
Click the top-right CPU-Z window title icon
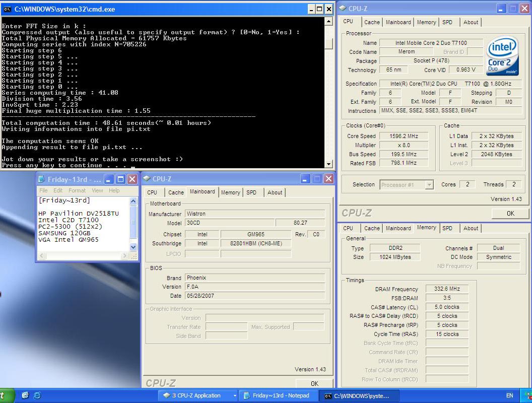[343, 9]
